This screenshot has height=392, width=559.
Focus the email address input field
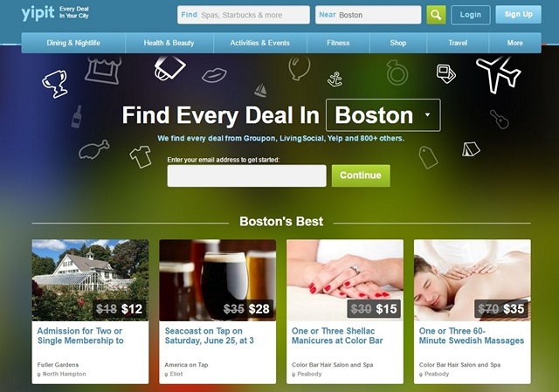[246, 175]
